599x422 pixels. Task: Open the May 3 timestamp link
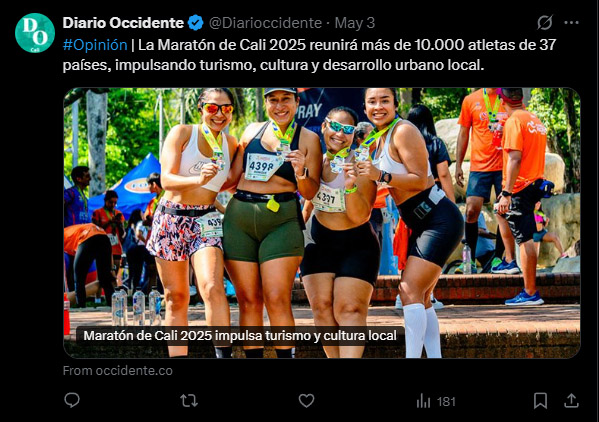(x=355, y=23)
